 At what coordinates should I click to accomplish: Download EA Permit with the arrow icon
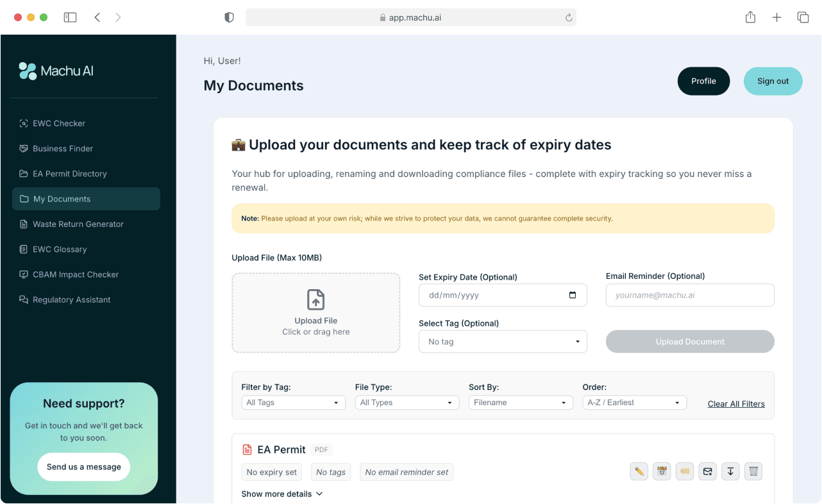coord(730,472)
